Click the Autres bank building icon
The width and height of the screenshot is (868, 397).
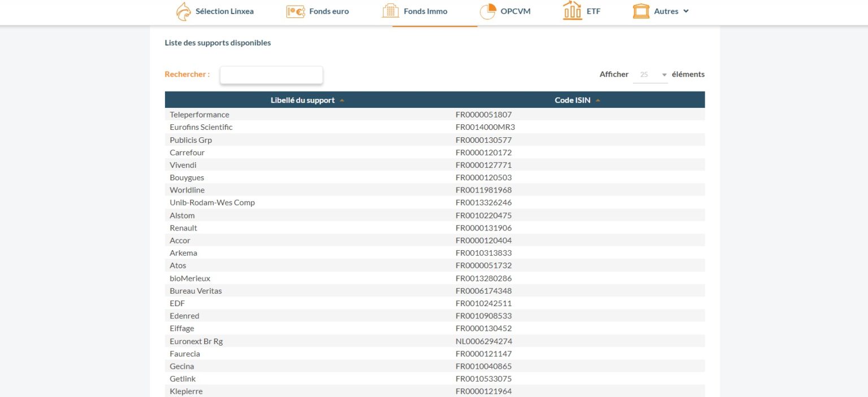pyautogui.click(x=641, y=11)
